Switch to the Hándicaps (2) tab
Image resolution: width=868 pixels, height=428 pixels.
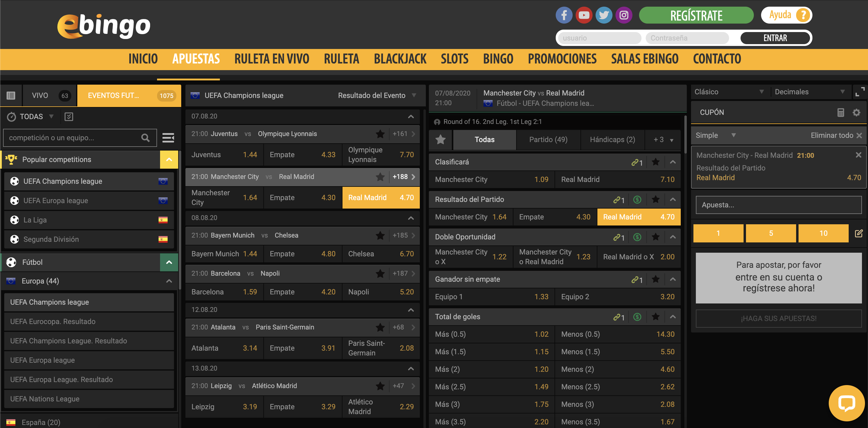pyautogui.click(x=612, y=140)
